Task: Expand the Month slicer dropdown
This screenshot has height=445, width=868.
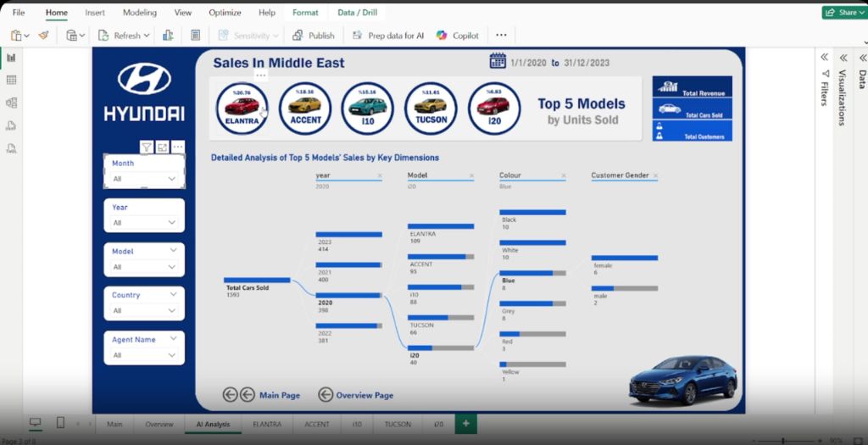Action: click(172, 179)
